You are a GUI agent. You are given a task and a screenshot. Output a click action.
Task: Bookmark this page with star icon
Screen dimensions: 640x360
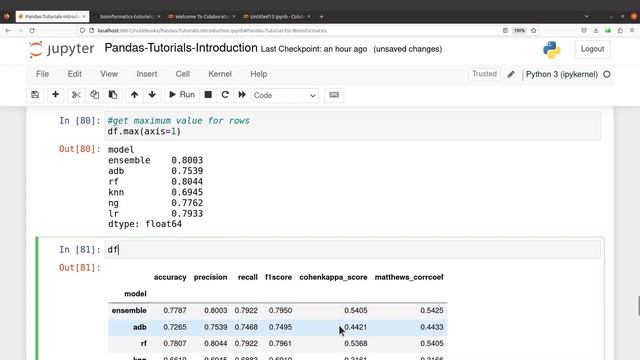coord(533,31)
